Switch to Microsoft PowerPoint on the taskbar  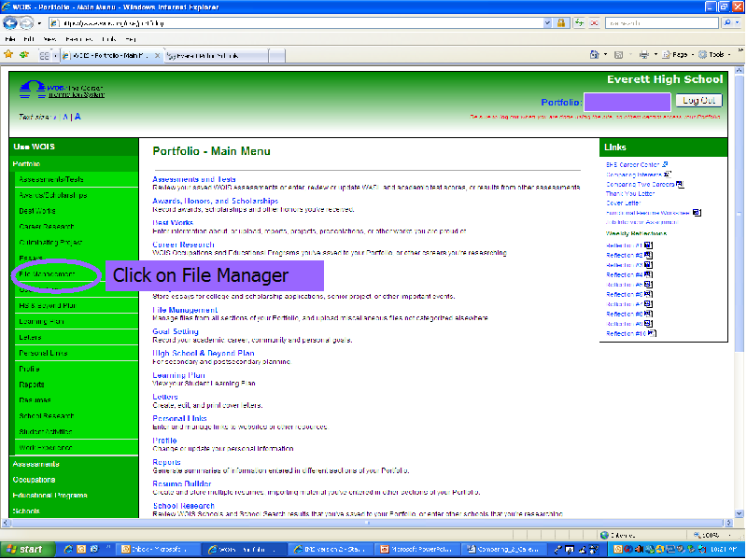pos(416,549)
